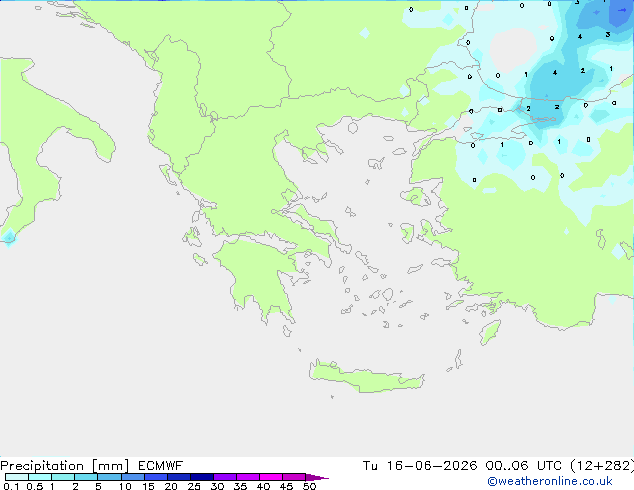Click the 'Tu 16-06-2026' date text
634x490 pixels.
coord(420,466)
